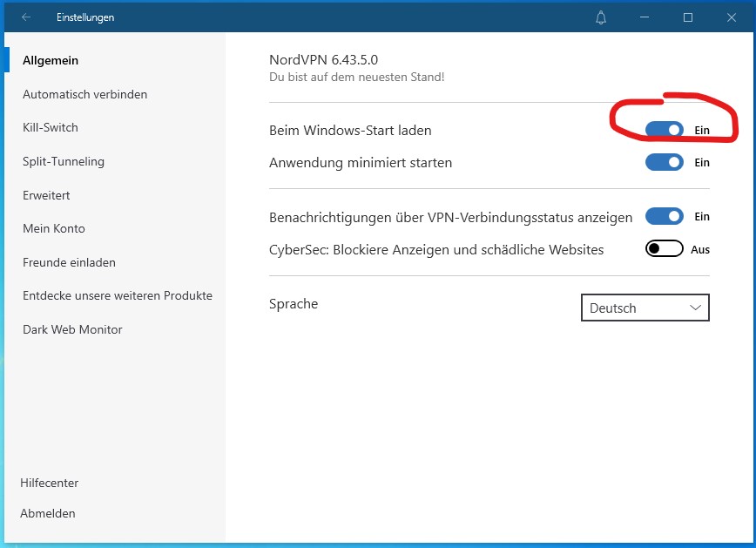756x548 pixels.
Task: Click Freunde einladen in sidebar
Action: (x=69, y=262)
